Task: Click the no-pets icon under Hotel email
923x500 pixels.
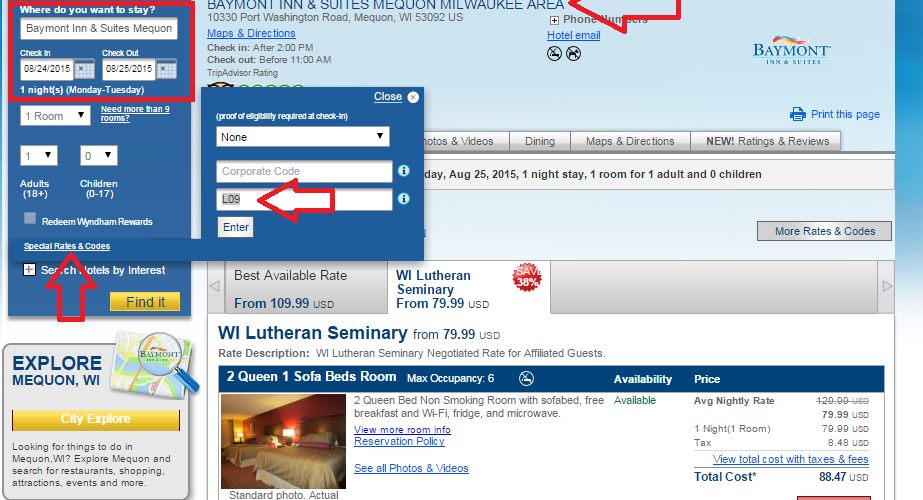Action: click(x=573, y=54)
